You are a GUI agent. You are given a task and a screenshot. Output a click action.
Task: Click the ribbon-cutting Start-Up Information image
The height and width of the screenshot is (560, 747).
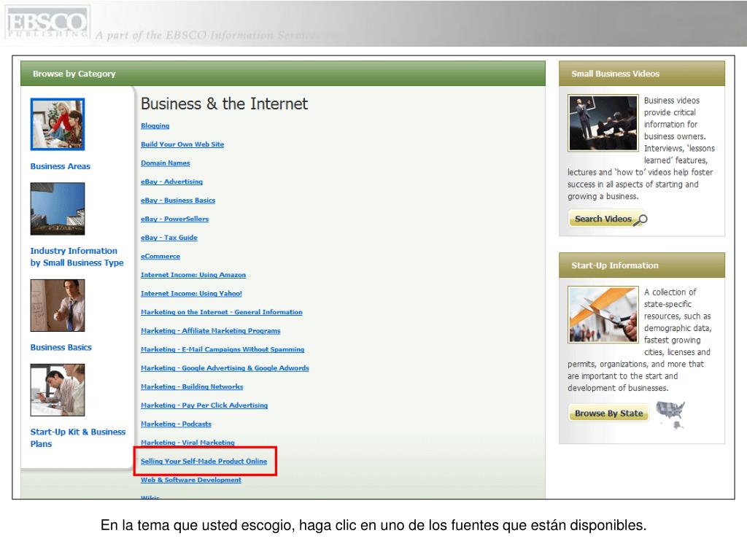click(603, 314)
